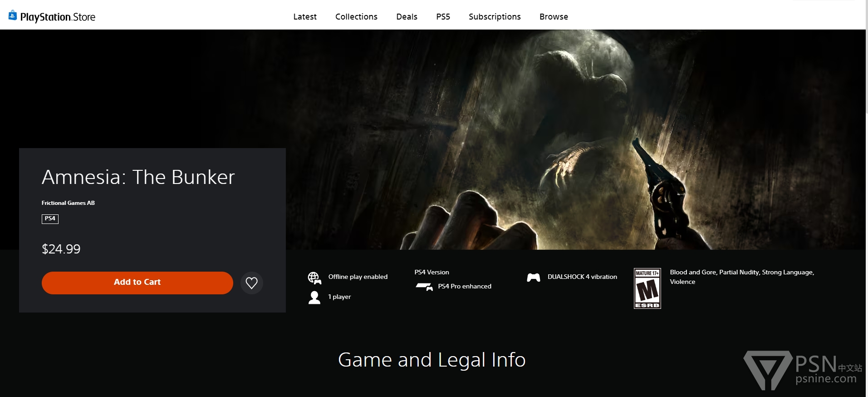The image size is (868, 397).
Task: Click the offline play globe icon
Action: [x=314, y=278]
